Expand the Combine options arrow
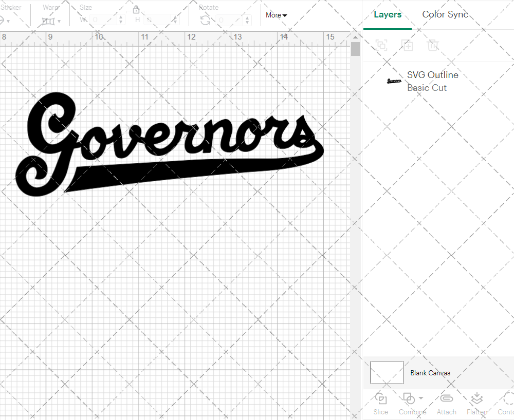This screenshot has height=420, width=514. (420, 397)
